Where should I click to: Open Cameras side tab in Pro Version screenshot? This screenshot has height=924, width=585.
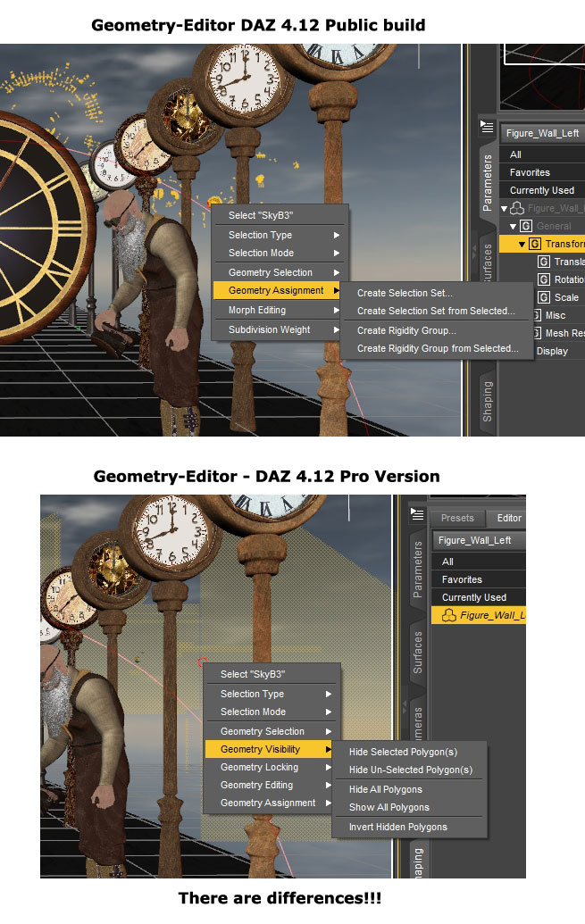(417, 720)
